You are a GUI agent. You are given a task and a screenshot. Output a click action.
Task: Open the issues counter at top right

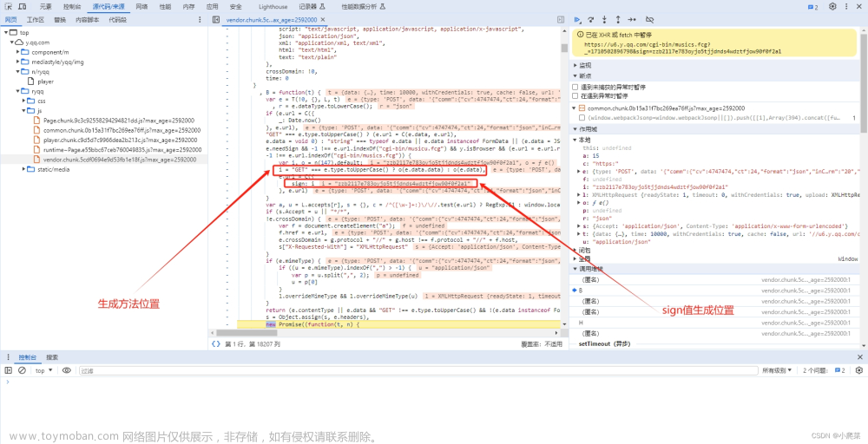(x=812, y=7)
